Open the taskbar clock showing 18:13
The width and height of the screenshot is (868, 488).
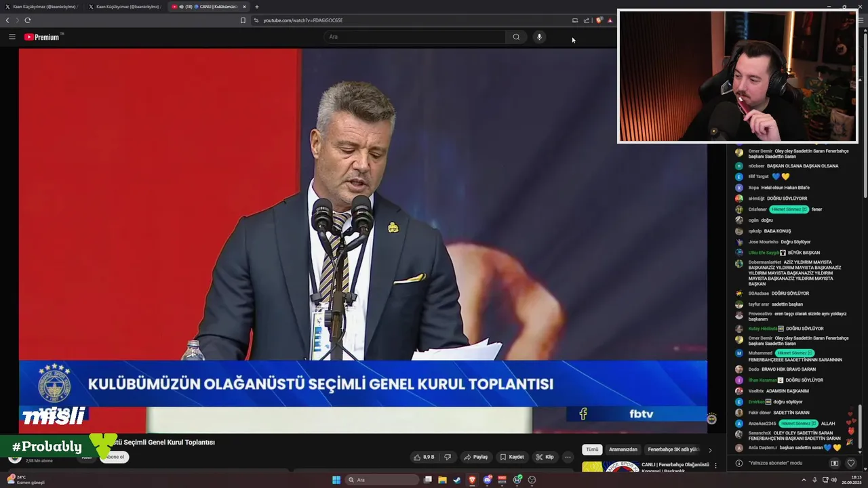pyautogui.click(x=852, y=480)
